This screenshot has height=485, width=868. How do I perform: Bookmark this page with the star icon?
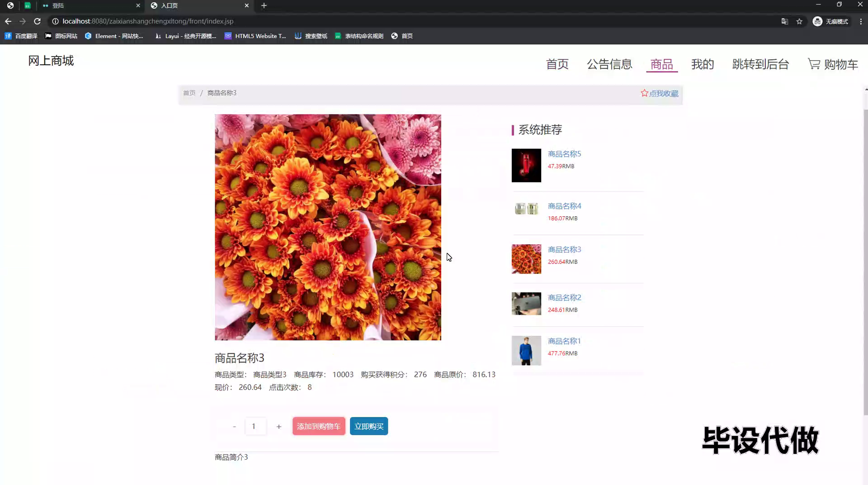[799, 21]
